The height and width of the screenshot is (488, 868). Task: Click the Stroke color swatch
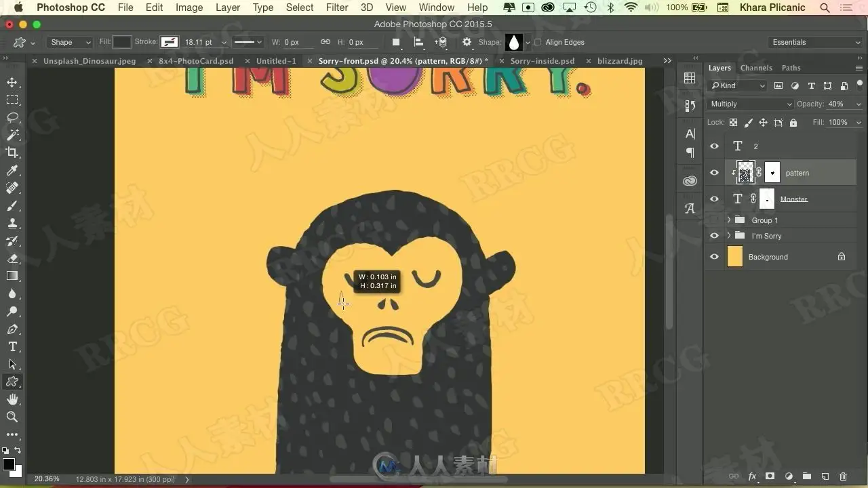click(170, 42)
